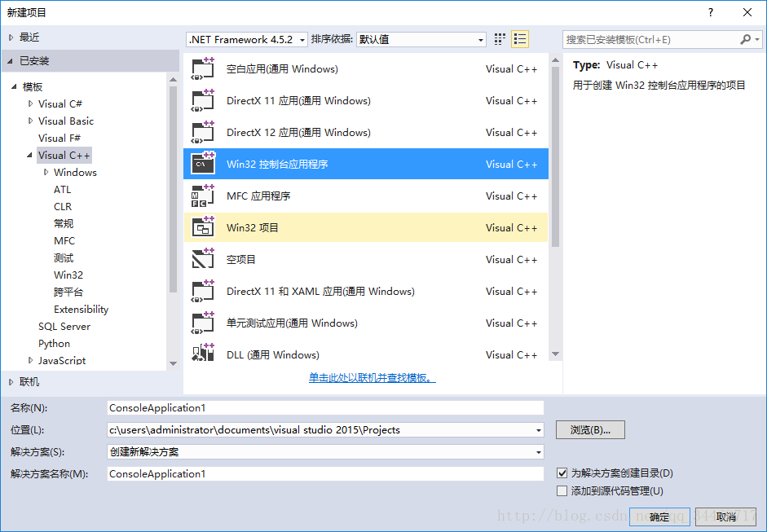Viewport: 767px width, 532px height.
Task: Select ATL under Visual C++
Action: click(x=62, y=189)
